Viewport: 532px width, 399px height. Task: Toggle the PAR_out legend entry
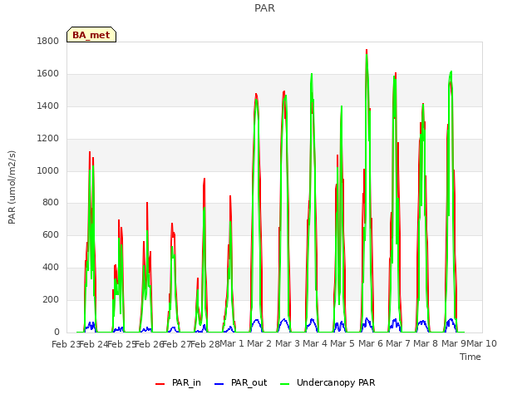pos(241,382)
